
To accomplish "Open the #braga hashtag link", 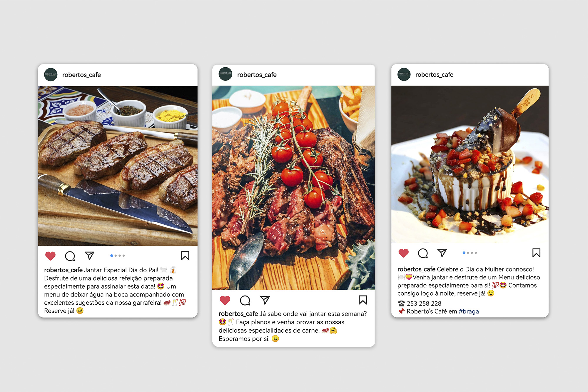I will coord(469,311).
